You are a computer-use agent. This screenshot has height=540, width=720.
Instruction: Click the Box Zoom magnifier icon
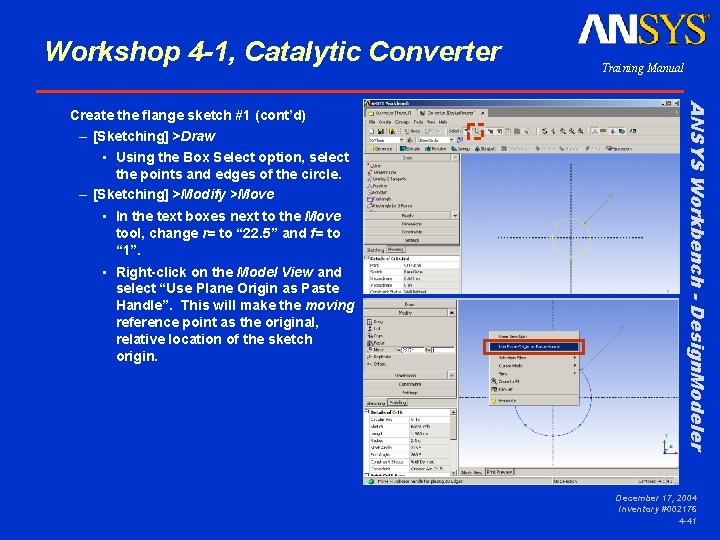(572, 131)
